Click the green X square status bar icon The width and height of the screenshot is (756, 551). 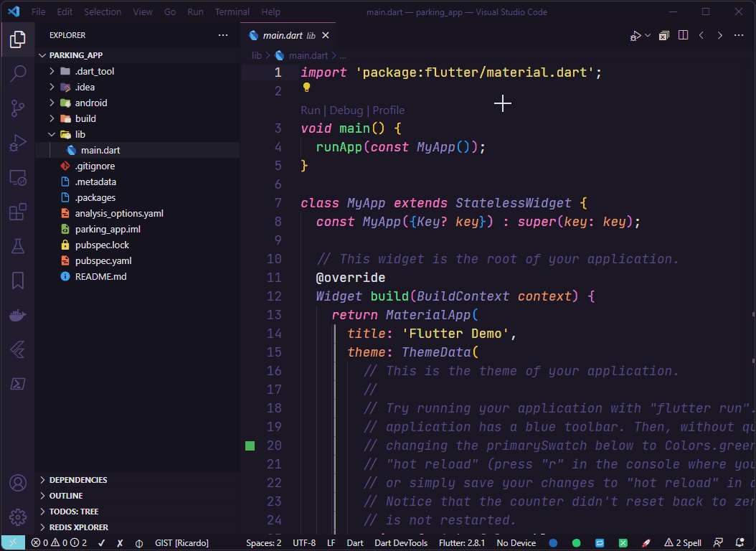pyautogui.click(x=623, y=543)
